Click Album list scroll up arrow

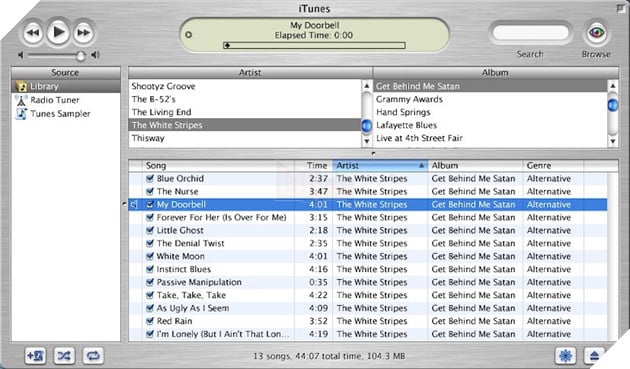pyautogui.click(x=612, y=86)
